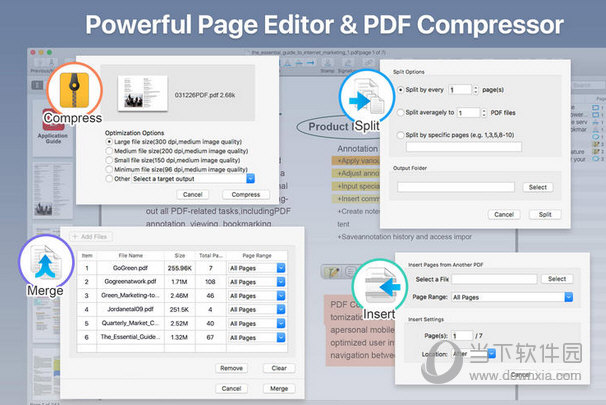Image resolution: width=606 pixels, height=405 pixels.
Task: Select the GoGreen.pdf file name
Action: [130, 268]
